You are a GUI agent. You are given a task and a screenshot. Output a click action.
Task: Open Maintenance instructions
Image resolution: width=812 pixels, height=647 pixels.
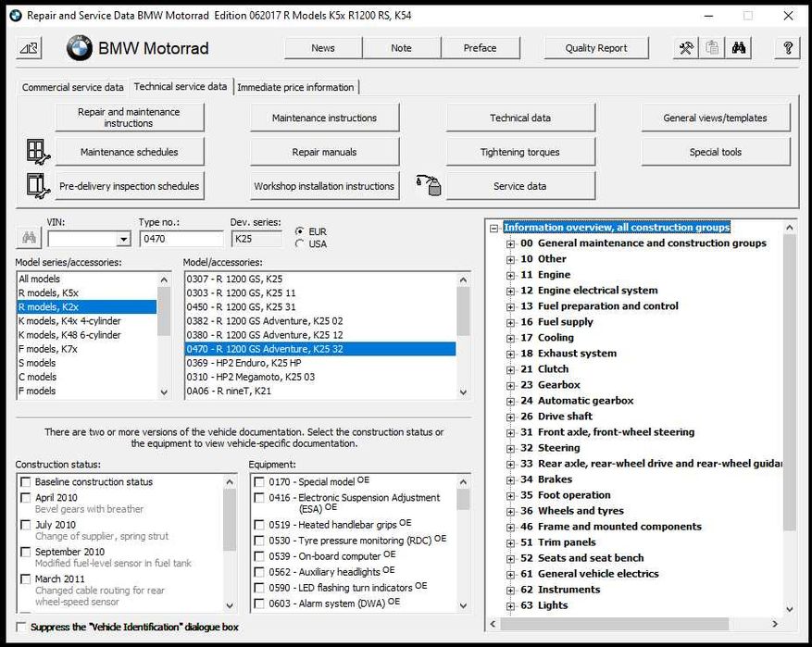325,118
